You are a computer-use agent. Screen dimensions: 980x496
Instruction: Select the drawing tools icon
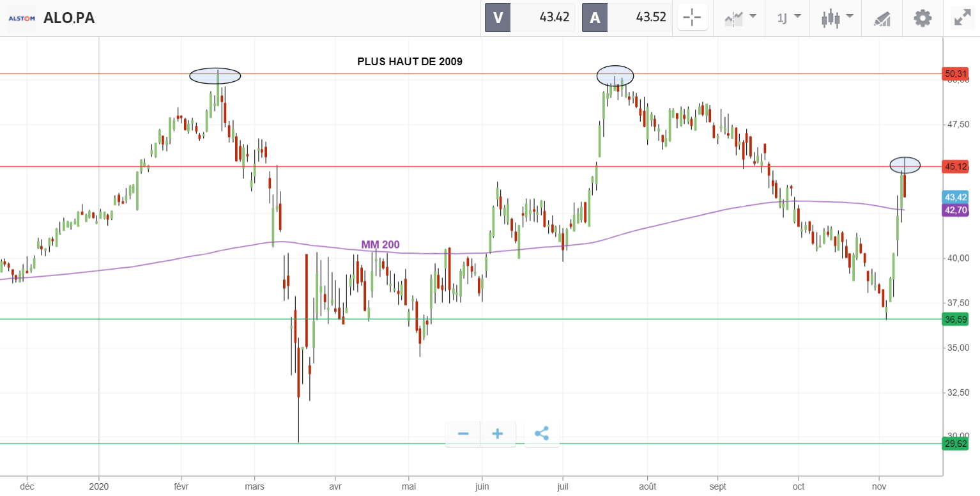pos(882,18)
